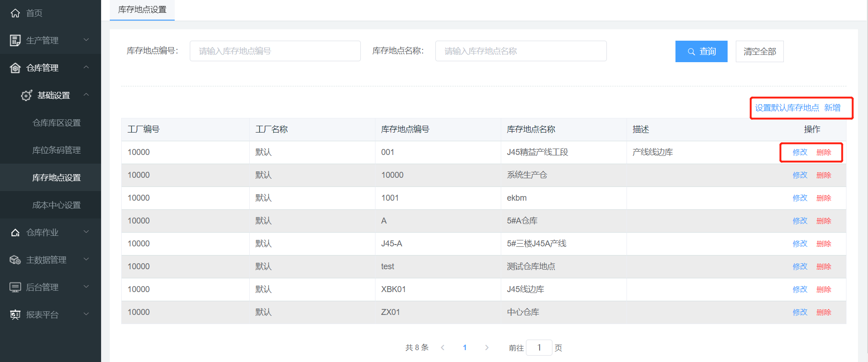
Task: Click 新增 to add a location
Action: (x=832, y=108)
